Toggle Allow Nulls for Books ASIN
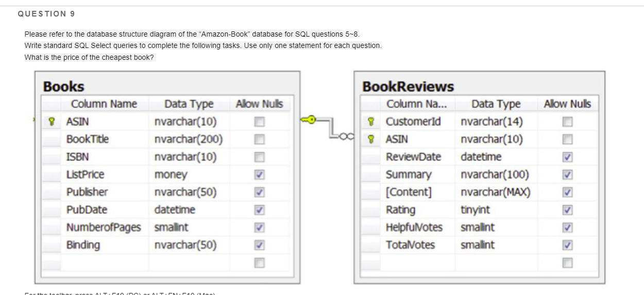644x295 pixels. click(x=260, y=122)
